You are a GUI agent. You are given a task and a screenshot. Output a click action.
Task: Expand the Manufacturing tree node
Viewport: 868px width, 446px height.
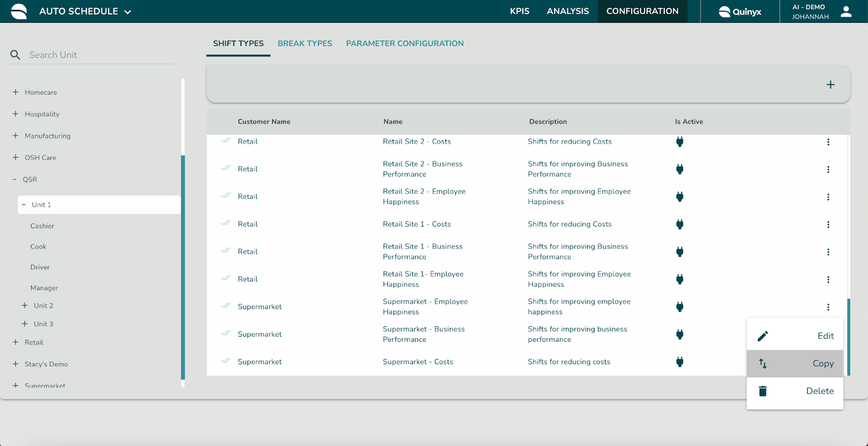coord(16,135)
